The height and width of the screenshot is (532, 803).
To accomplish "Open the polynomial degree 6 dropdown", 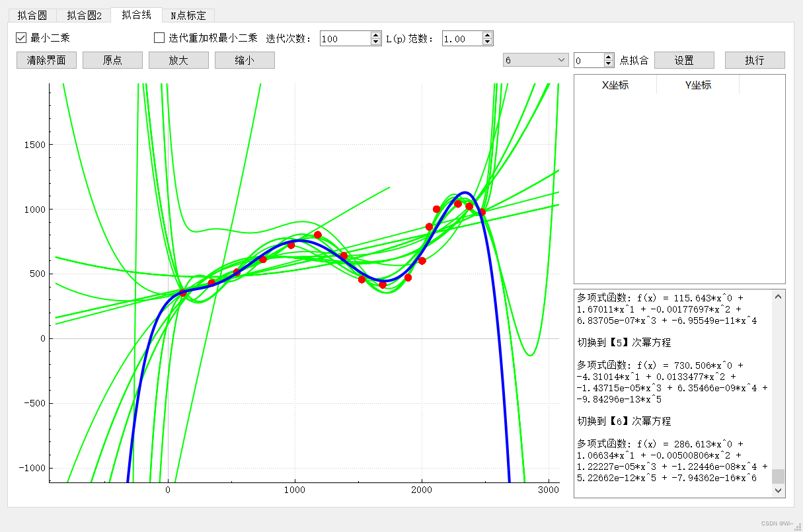I will point(535,60).
